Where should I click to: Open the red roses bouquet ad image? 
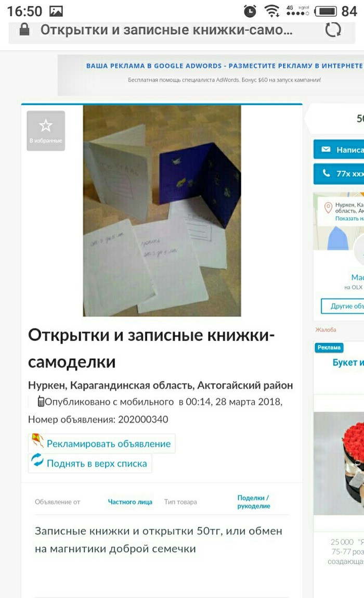tap(339, 463)
